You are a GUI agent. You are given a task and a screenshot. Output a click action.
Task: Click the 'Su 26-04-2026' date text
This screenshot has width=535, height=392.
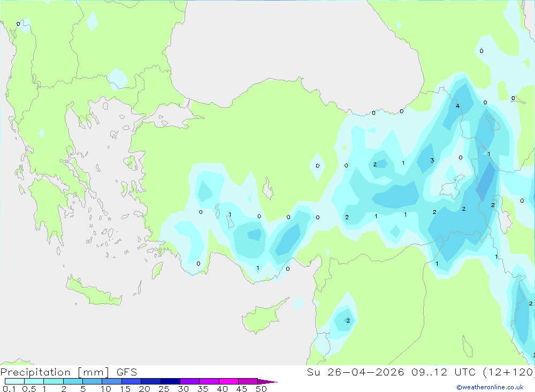click(355, 372)
